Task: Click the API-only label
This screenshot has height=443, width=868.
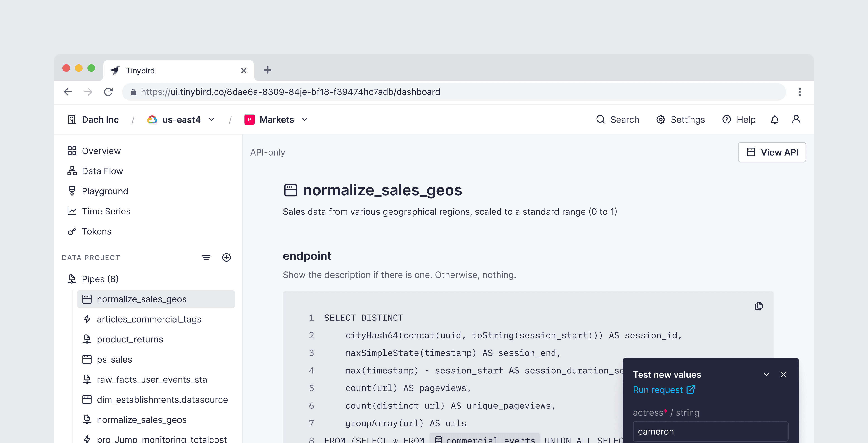Action: coord(268,152)
